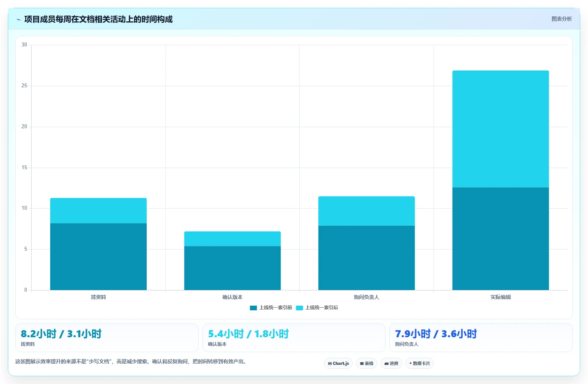Click the y-axis value 5
The height and width of the screenshot is (384, 588).
(26, 249)
